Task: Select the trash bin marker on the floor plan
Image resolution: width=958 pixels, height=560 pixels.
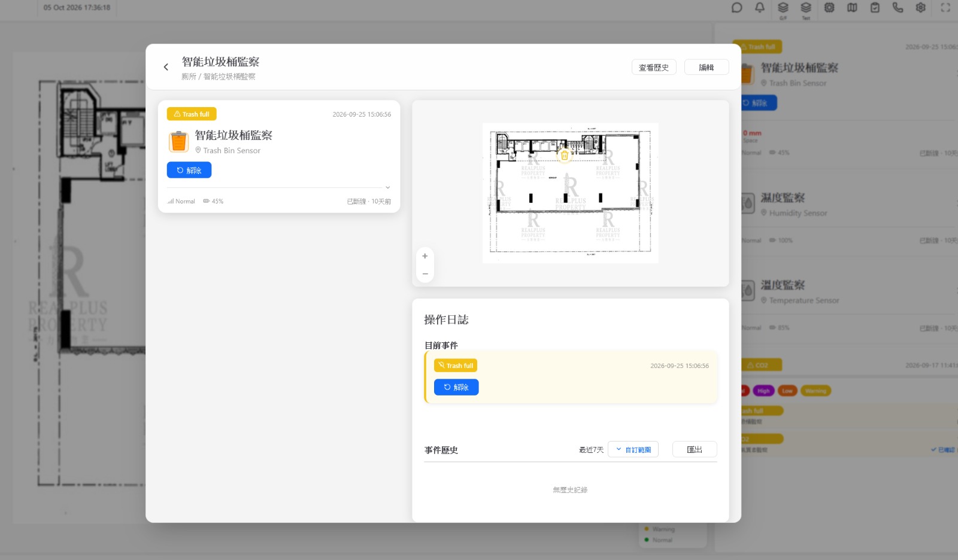Action: [564, 156]
